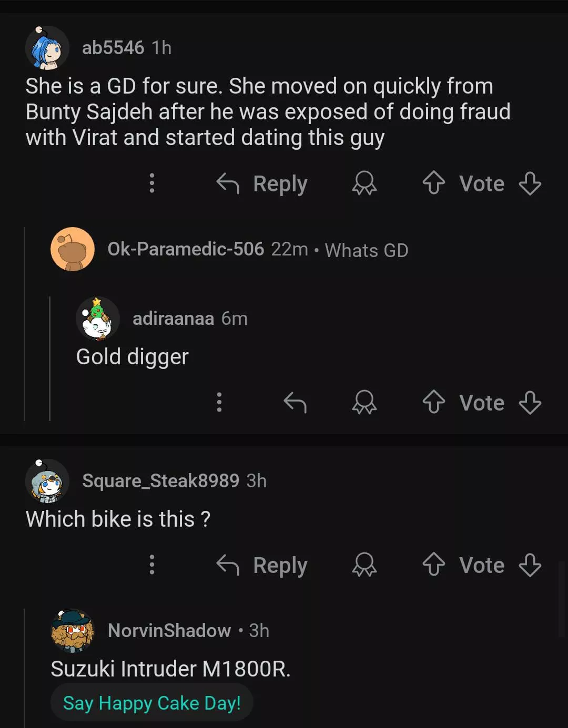Image resolution: width=568 pixels, height=728 pixels.
Task: Open three-dot menu on ab5546's comment
Action: [x=152, y=183]
